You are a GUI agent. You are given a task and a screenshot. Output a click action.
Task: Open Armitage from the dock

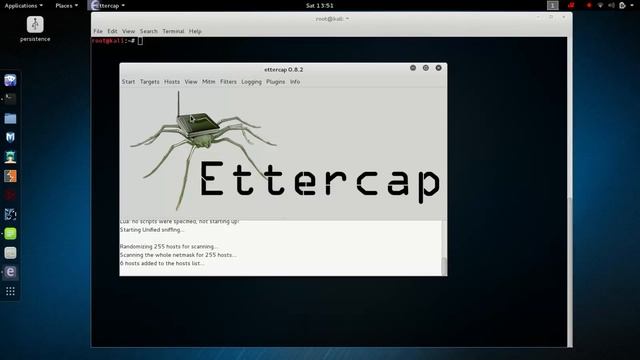[10, 157]
